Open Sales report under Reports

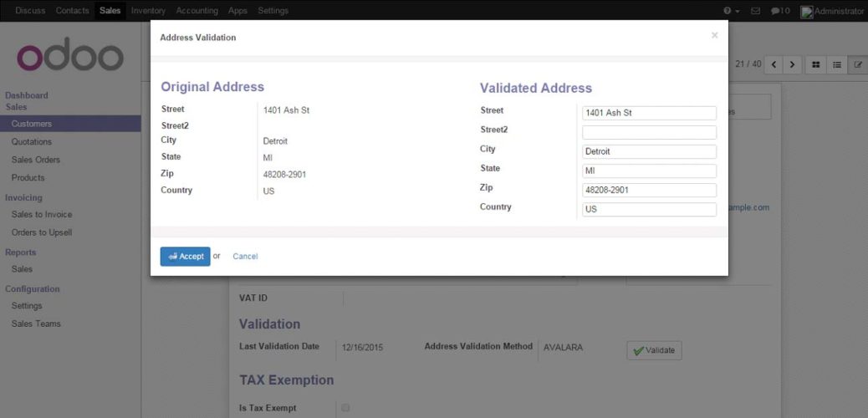tap(22, 269)
